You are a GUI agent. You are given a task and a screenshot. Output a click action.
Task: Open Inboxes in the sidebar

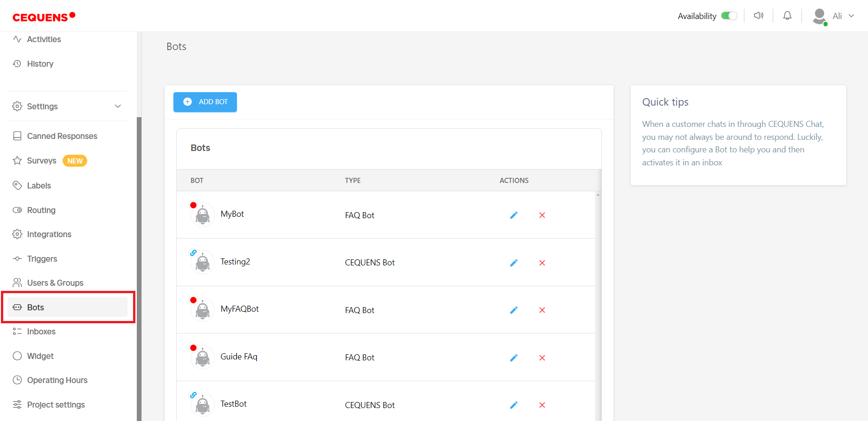click(x=41, y=332)
